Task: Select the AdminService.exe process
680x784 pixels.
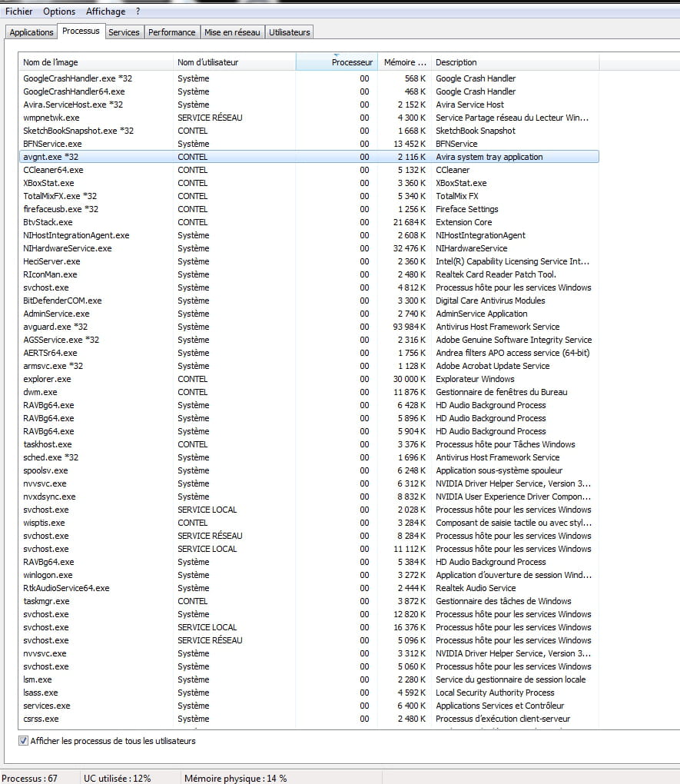Action: click(309, 314)
